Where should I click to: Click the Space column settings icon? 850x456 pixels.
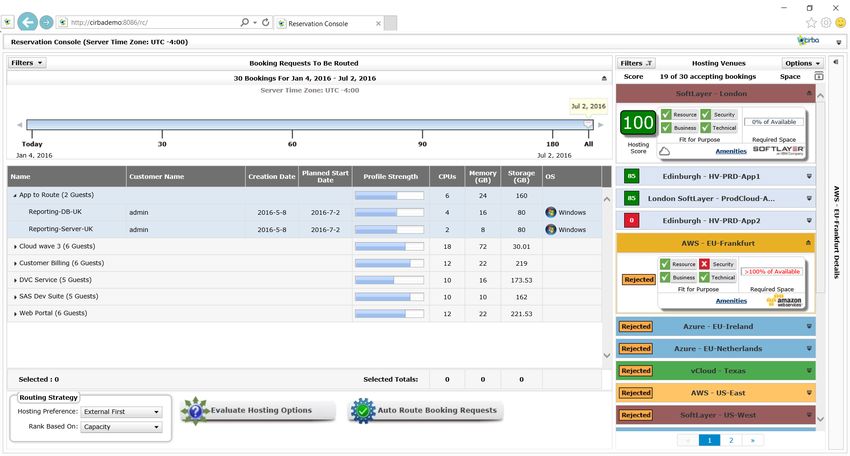point(819,76)
